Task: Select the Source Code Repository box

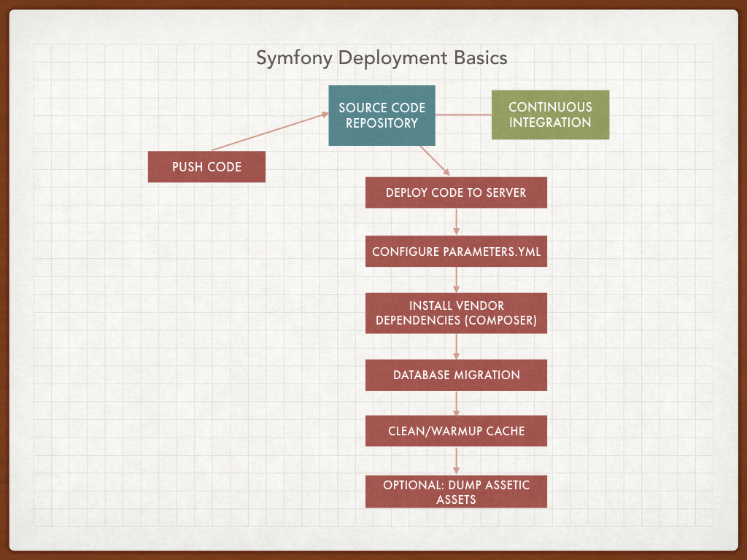Action: point(382,115)
